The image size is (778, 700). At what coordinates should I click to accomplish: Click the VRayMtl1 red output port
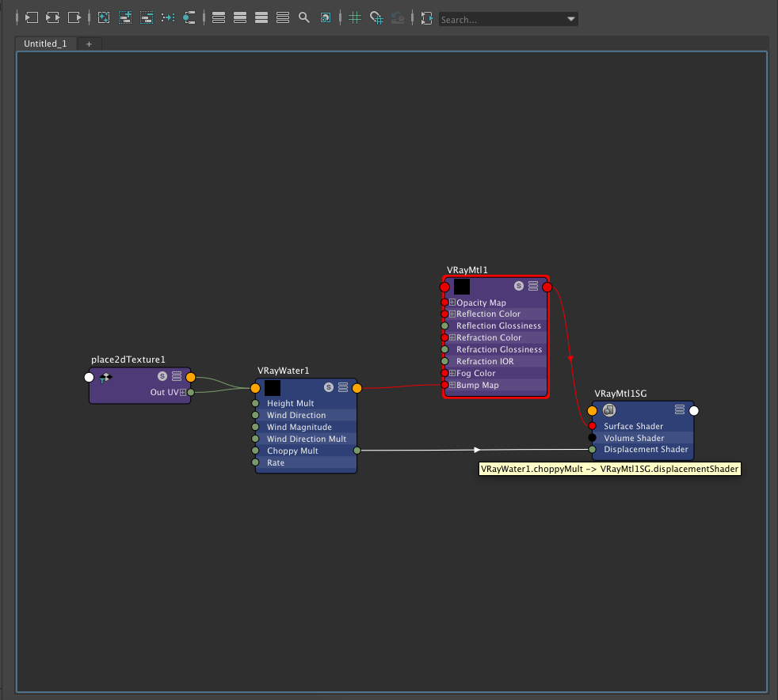547,287
